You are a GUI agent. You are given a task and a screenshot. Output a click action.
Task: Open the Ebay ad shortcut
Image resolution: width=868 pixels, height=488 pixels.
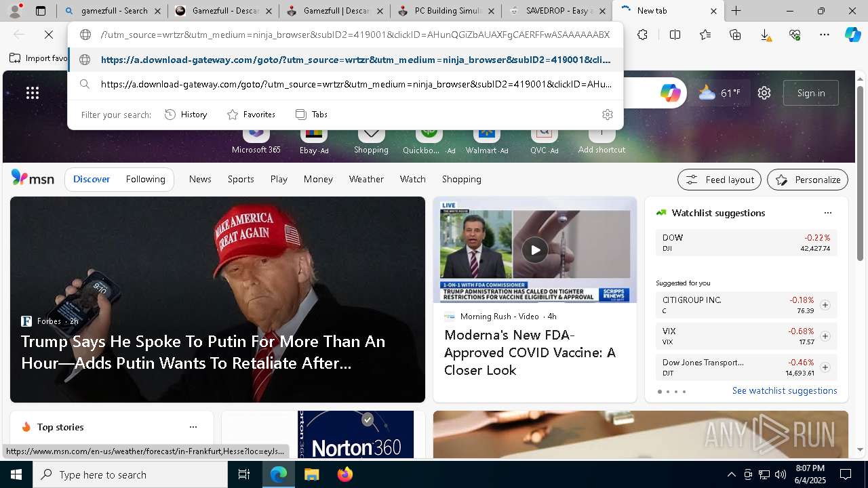click(x=313, y=141)
